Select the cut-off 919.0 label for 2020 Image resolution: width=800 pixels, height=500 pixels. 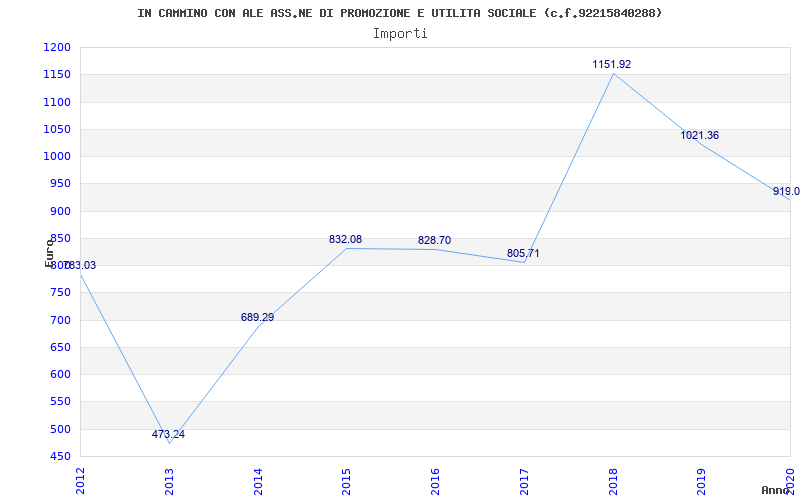tap(786, 191)
